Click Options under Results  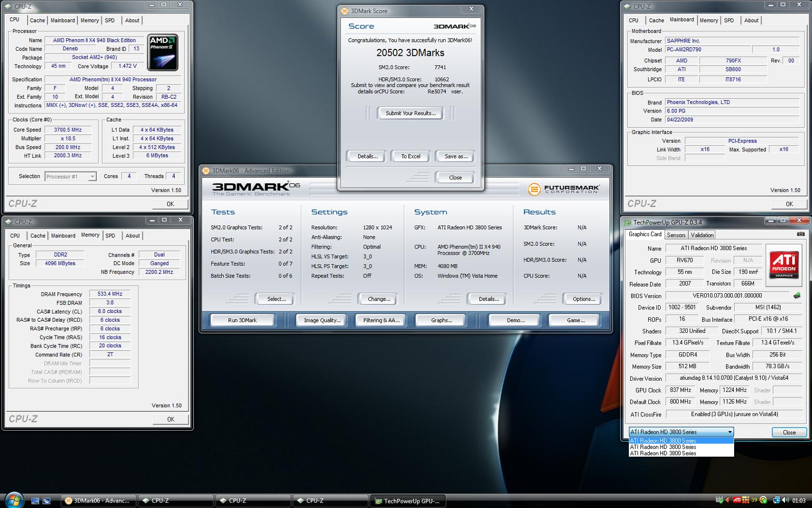(x=584, y=299)
